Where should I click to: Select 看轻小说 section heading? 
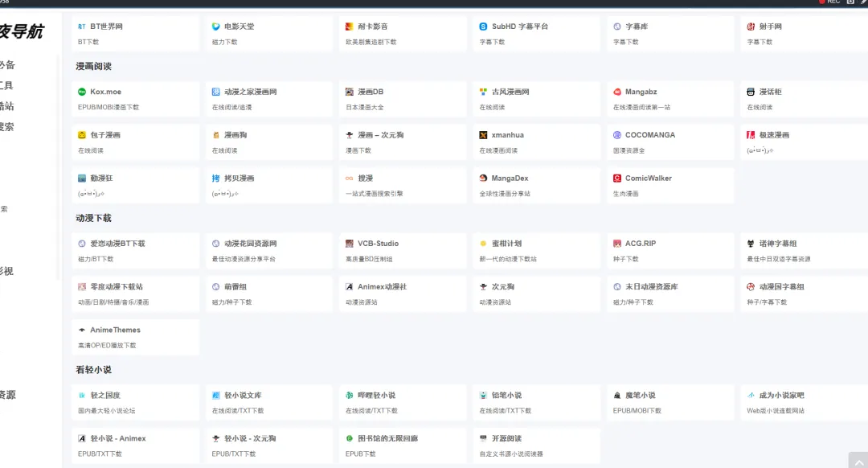[x=93, y=370]
